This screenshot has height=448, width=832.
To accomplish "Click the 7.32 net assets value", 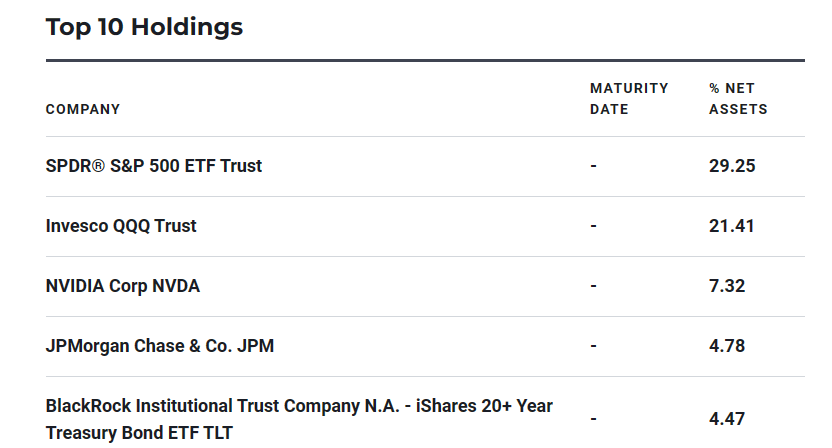I will point(727,286).
